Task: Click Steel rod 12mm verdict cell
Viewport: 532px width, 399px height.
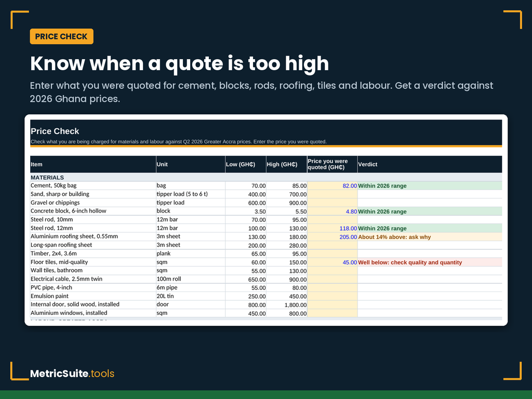Action: pyautogui.click(x=430, y=228)
